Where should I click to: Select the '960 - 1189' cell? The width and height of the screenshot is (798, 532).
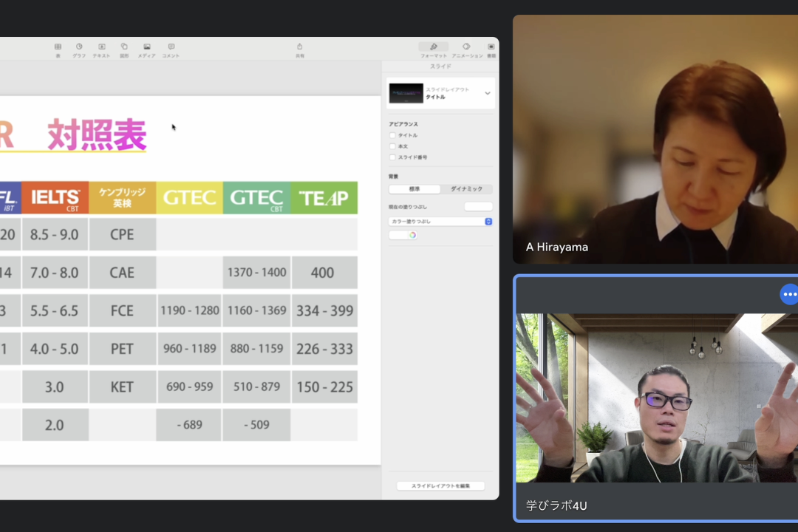pyautogui.click(x=189, y=349)
